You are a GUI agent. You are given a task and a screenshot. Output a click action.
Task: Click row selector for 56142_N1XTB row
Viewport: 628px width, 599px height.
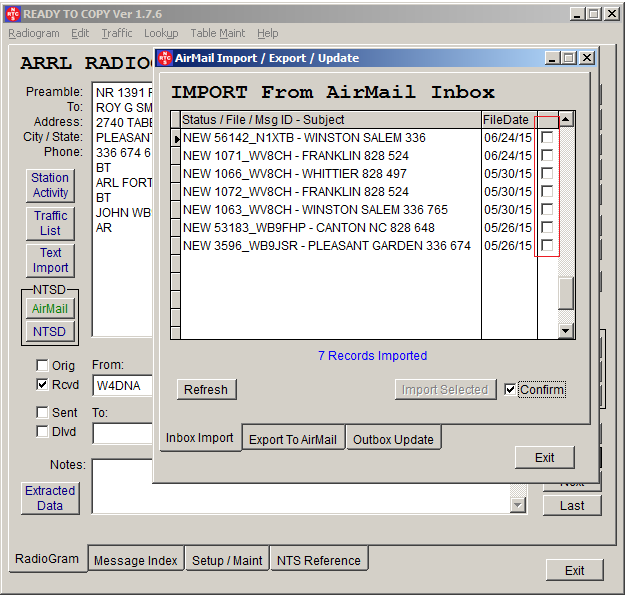click(x=175, y=138)
